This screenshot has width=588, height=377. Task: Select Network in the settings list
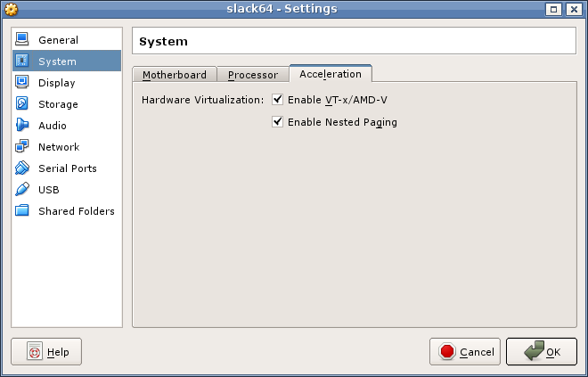pos(59,147)
